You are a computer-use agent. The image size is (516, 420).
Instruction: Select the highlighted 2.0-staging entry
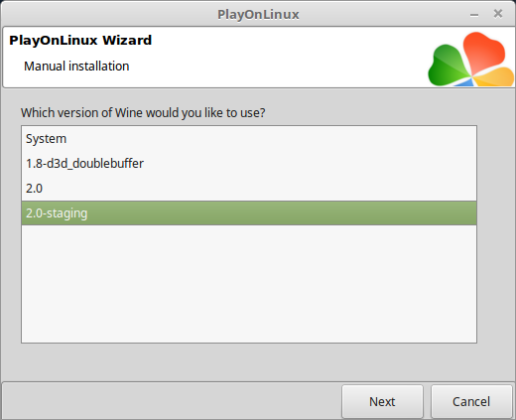249,213
